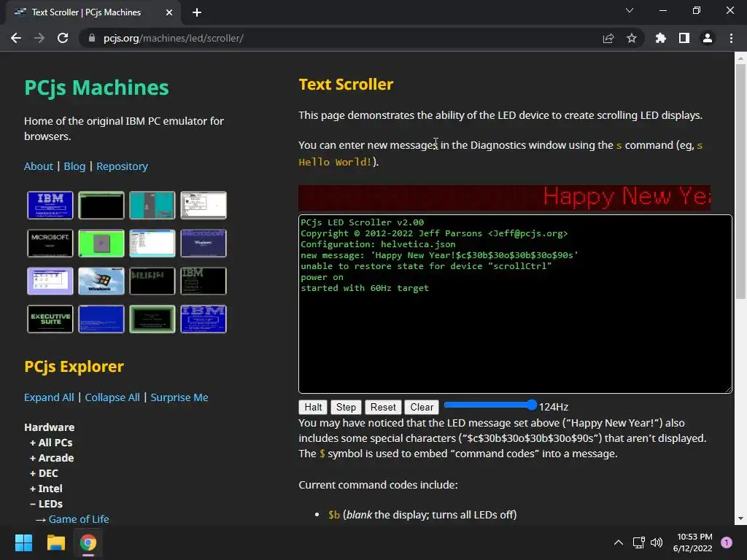Share this page using address bar icon
Screen dimensions: 747x560
point(608,38)
